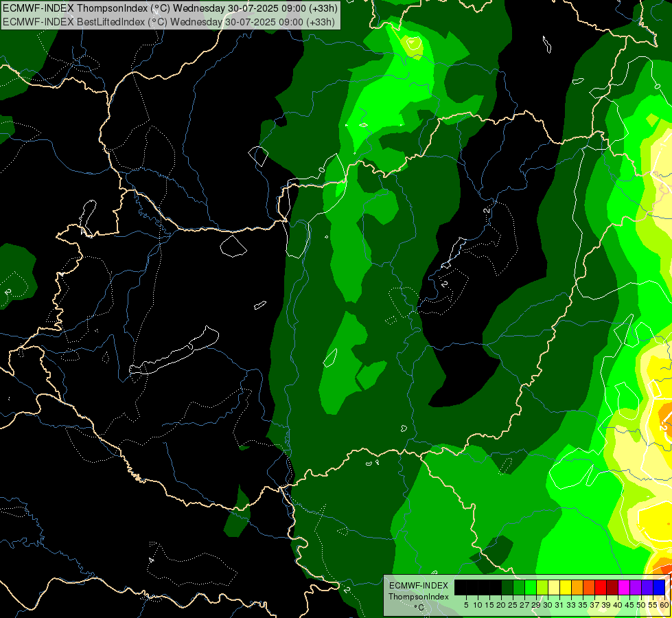
Task: Click the legend tick value '27'
Action: [x=524, y=605]
